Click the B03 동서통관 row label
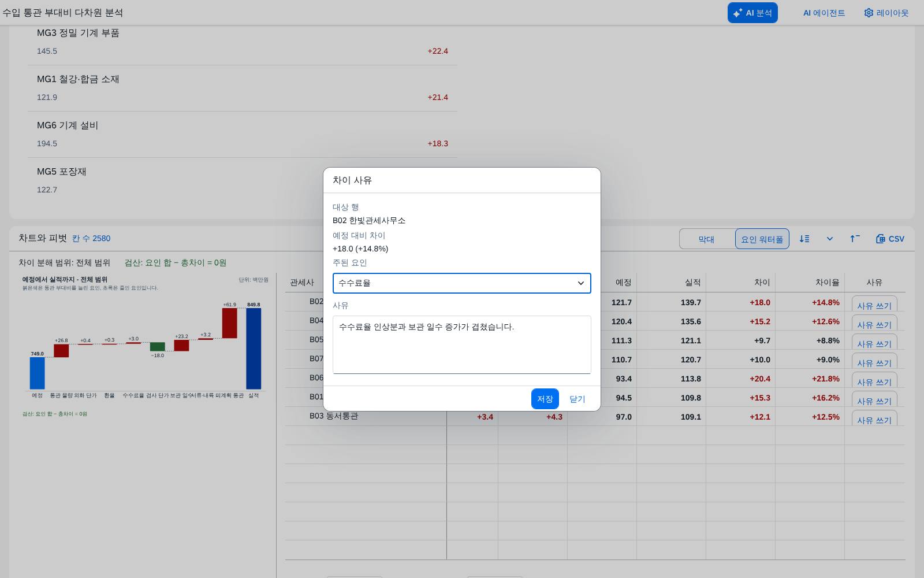 coord(334,416)
